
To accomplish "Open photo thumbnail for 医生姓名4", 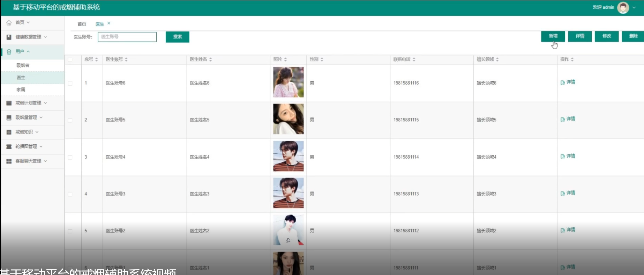I will 288,156.
